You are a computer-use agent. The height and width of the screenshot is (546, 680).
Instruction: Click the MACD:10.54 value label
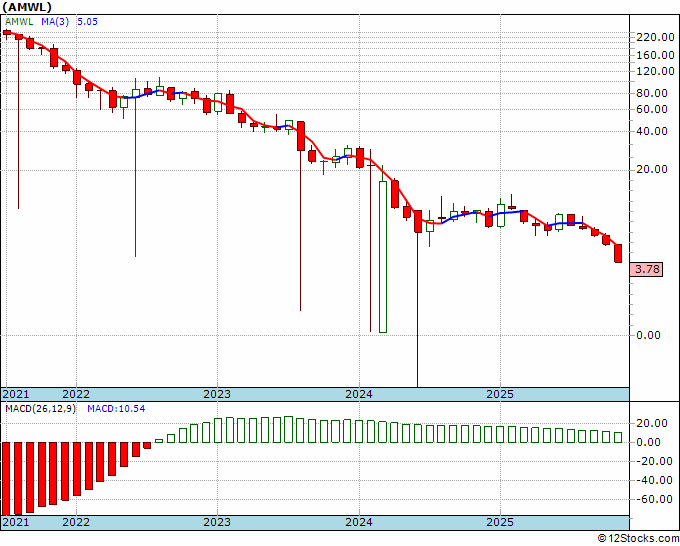click(116, 409)
